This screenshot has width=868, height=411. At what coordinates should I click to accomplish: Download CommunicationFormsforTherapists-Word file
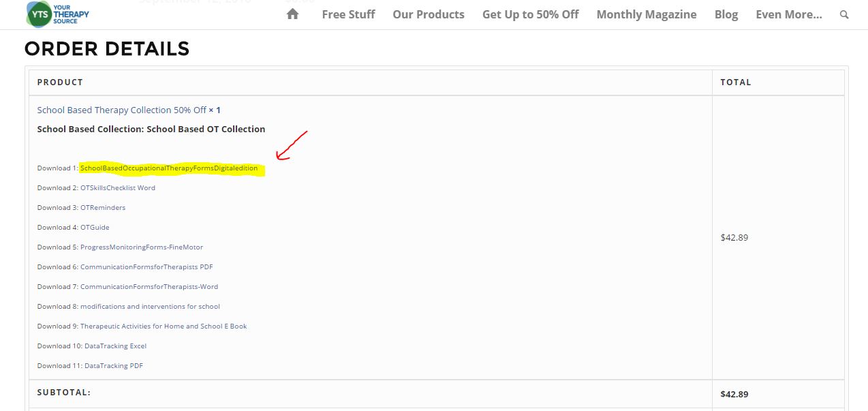click(x=149, y=287)
